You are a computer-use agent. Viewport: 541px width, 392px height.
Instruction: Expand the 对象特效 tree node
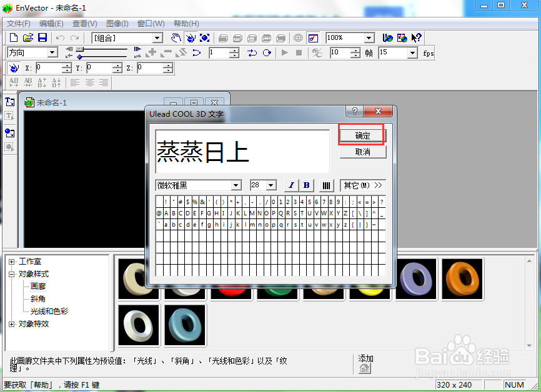click(x=12, y=324)
